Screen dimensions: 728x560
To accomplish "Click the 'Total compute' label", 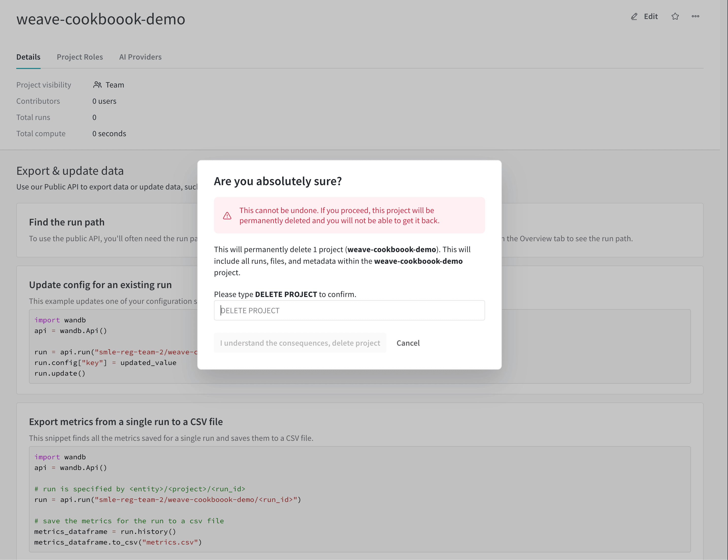I will coord(41,133).
